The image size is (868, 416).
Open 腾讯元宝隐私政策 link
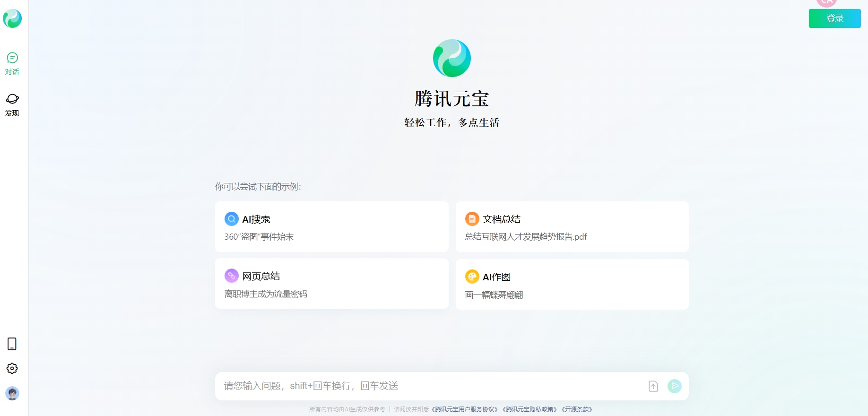(530, 409)
